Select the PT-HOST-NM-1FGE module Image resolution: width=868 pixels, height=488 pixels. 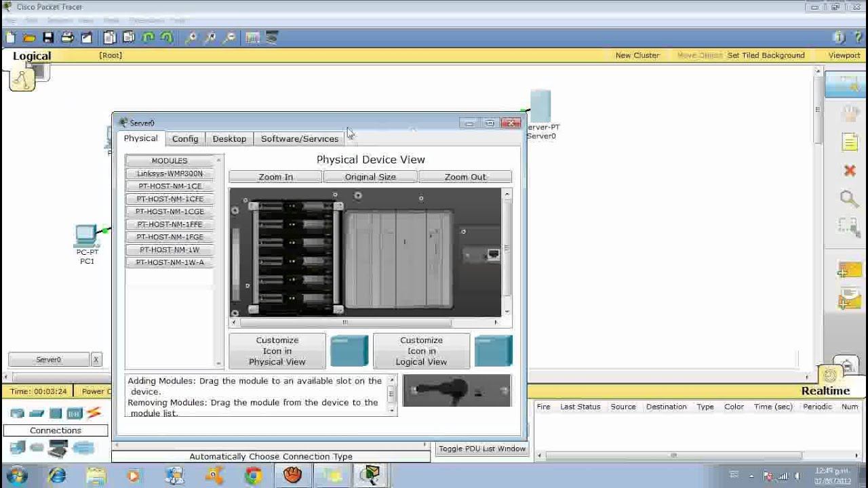[x=170, y=237]
